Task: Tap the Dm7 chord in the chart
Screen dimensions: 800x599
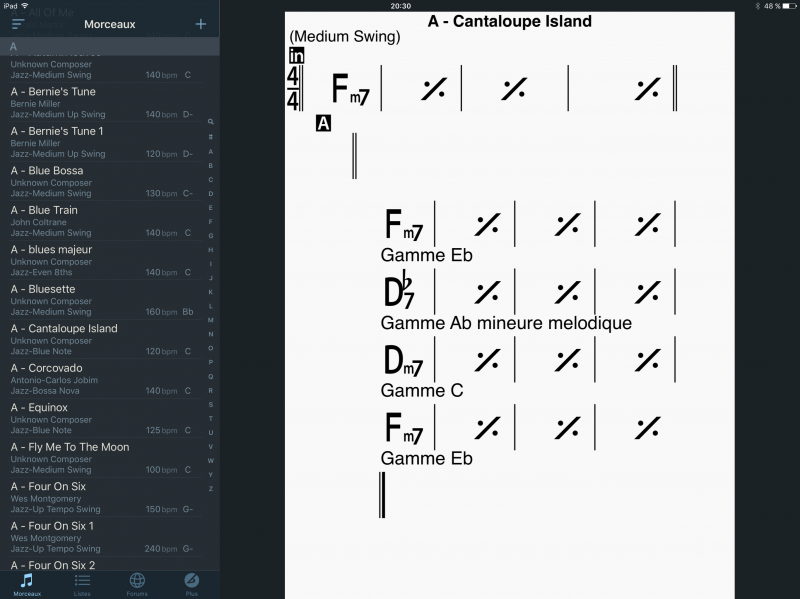Action: pos(403,360)
